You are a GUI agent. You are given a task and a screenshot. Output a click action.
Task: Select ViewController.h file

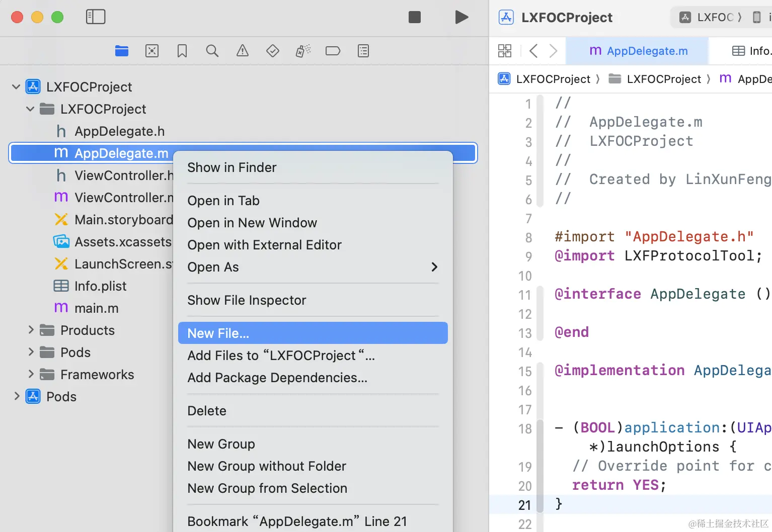click(x=114, y=175)
